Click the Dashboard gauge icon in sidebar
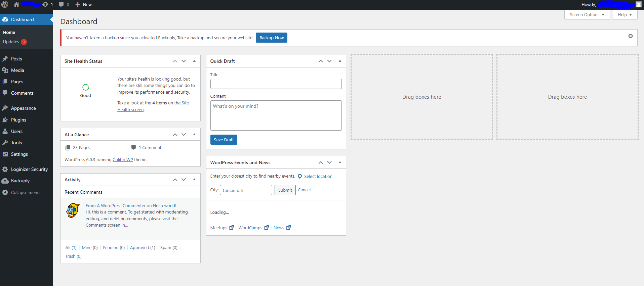644x286 pixels. [5, 19]
